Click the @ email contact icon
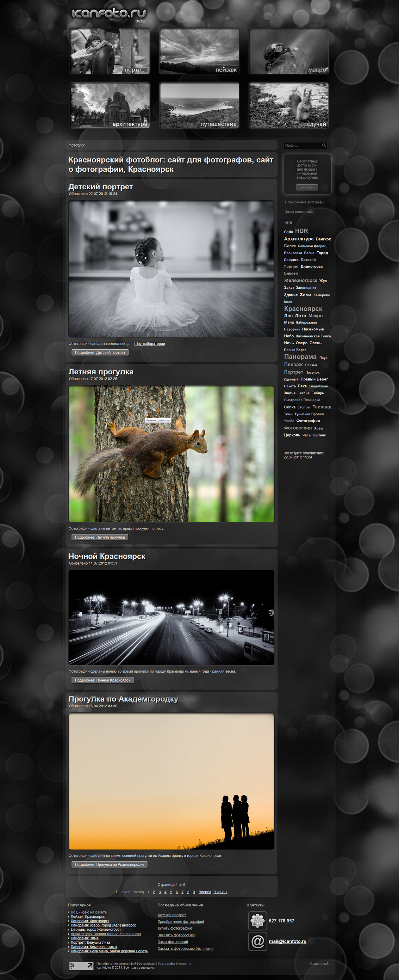This screenshot has width=399, height=980. [257, 941]
